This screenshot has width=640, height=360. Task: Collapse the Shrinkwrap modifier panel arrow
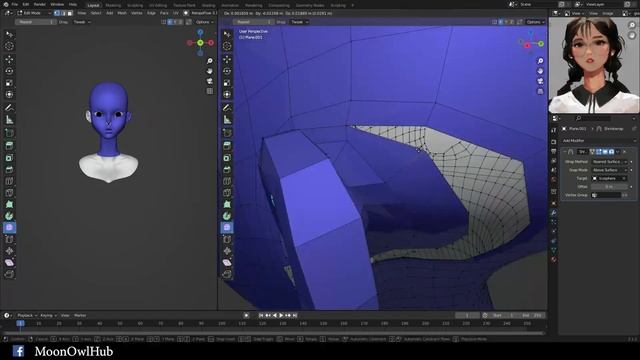pyautogui.click(x=564, y=152)
